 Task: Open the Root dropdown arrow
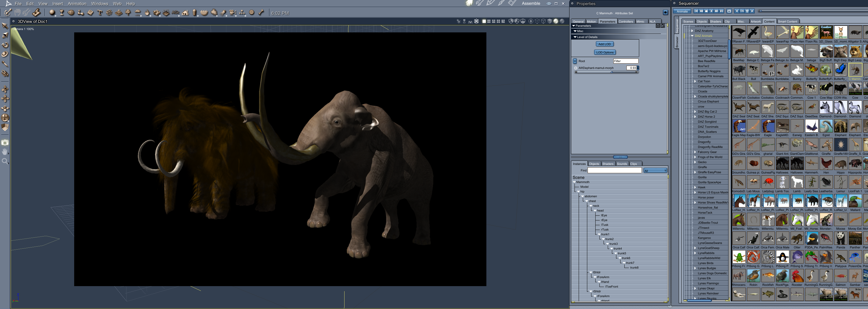click(x=575, y=61)
